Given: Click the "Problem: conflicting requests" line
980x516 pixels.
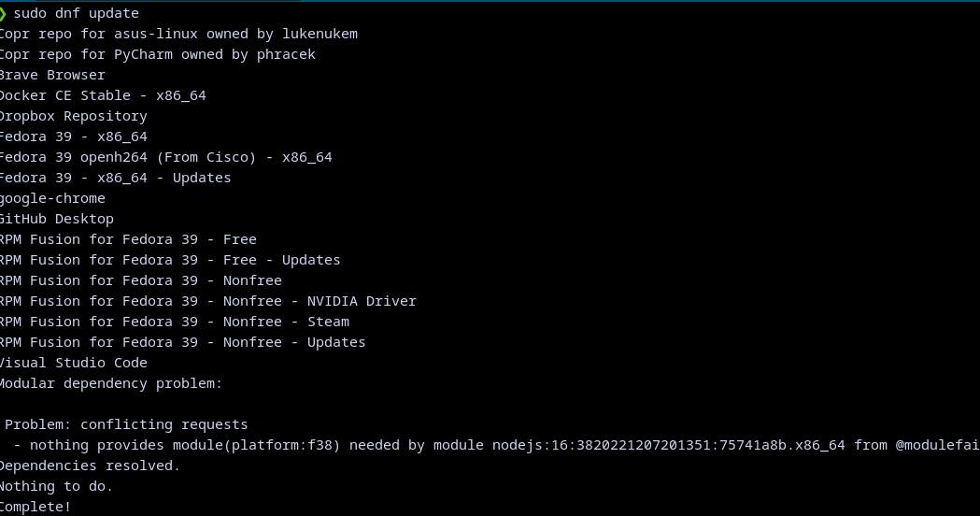Looking at the screenshot, I should click(x=126, y=424).
